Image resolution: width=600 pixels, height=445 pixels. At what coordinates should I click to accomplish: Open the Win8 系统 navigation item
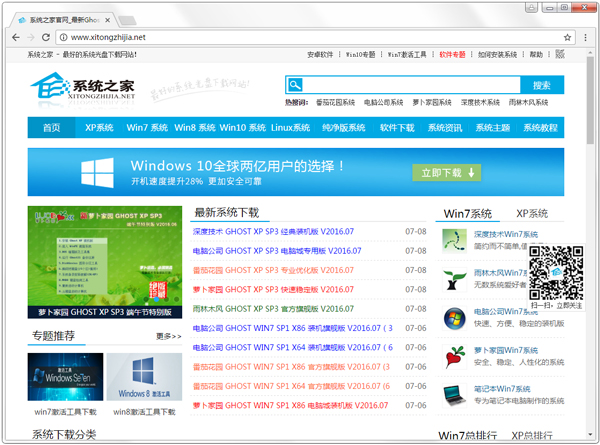pyautogui.click(x=195, y=127)
